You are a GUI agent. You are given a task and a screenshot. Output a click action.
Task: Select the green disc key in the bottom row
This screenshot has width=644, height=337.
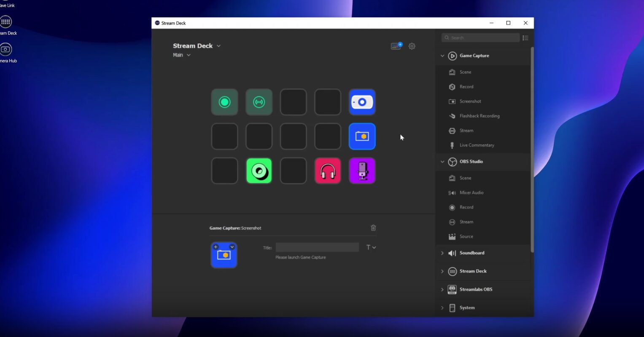point(259,171)
